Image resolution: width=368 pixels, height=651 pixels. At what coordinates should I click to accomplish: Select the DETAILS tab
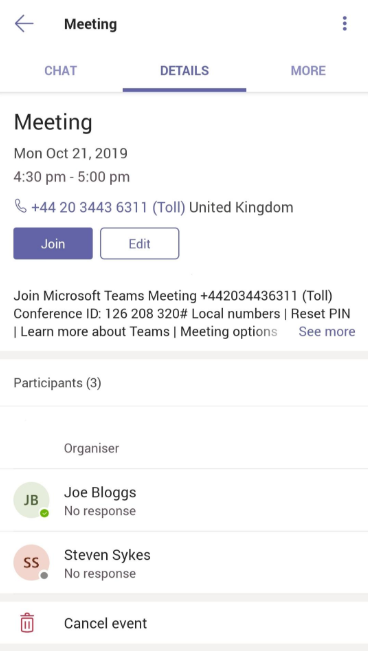[184, 71]
